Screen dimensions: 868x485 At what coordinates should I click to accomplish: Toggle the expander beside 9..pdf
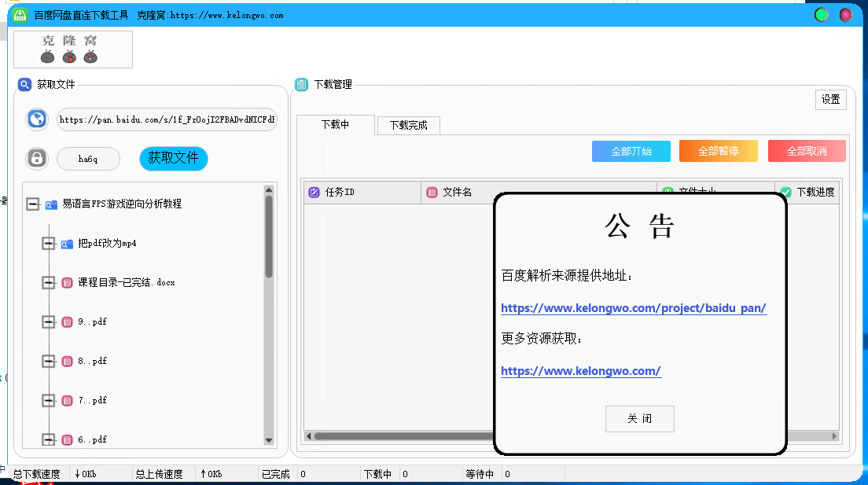[49, 322]
